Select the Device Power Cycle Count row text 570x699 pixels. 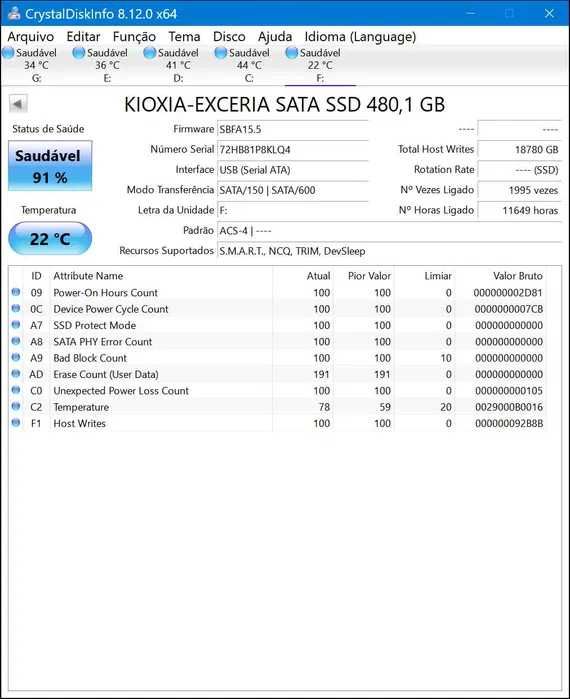coord(111,309)
